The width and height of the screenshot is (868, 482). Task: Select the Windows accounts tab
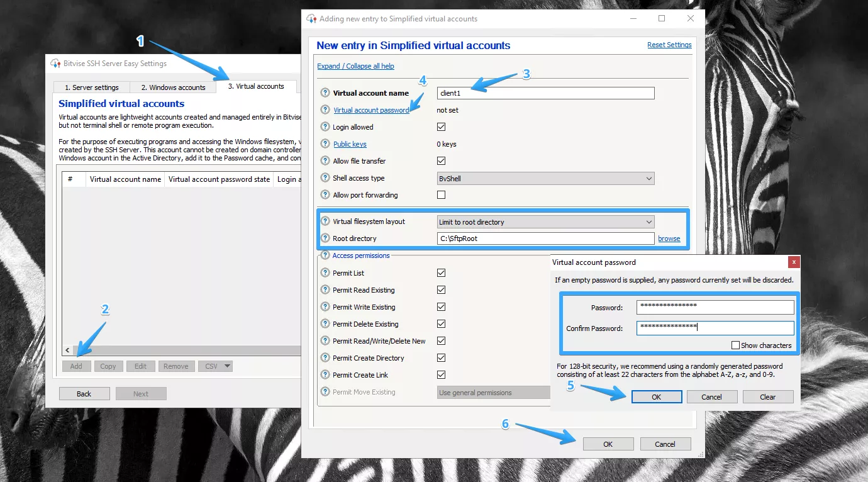pos(173,87)
